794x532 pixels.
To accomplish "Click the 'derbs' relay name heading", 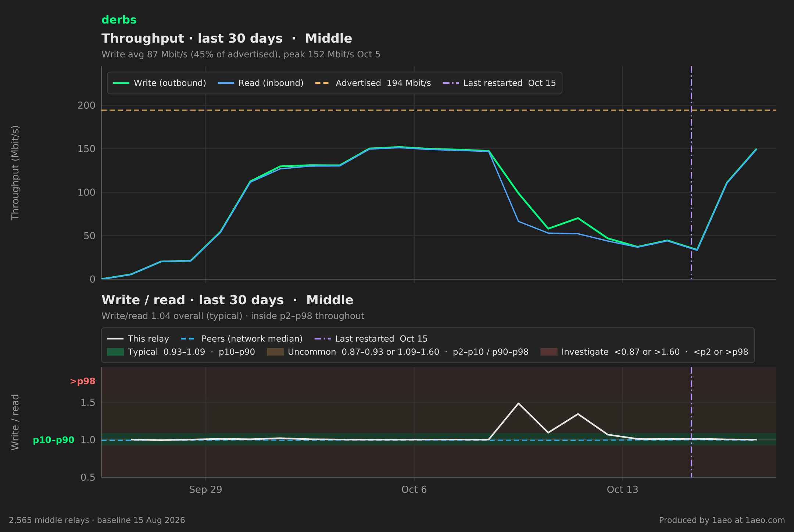I will point(119,20).
